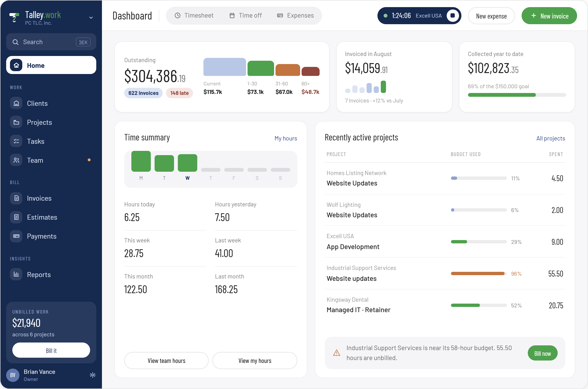Click the green August bar in chart
This screenshot has width=588, height=389.
pyautogui.click(x=383, y=87)
